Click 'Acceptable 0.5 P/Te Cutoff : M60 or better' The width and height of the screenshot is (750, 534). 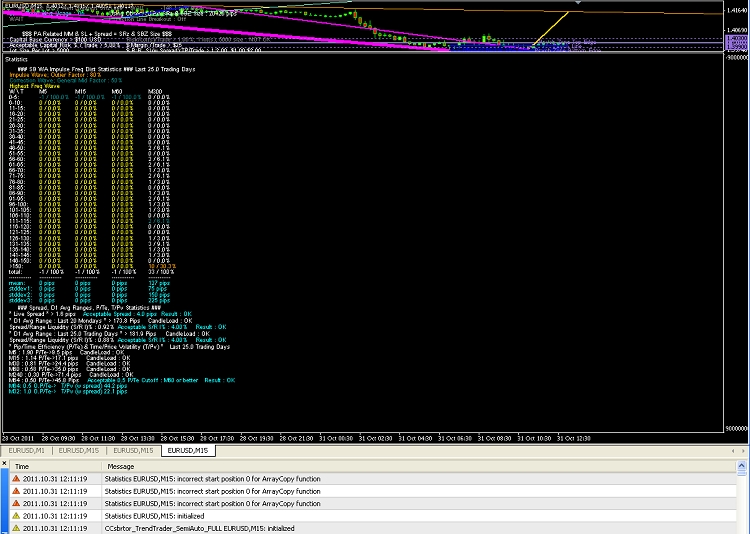[143, 380]
